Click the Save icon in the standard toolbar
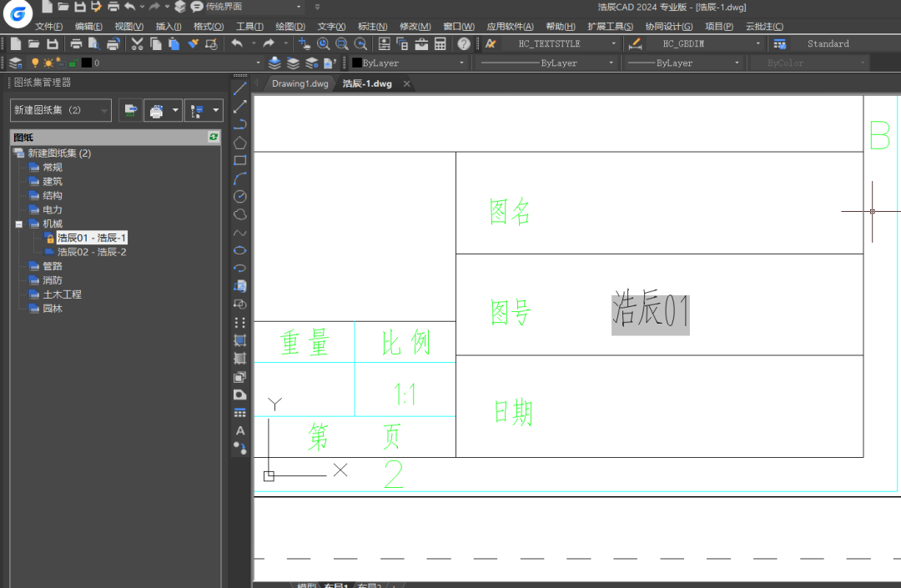Image resolution: width=901 pixels, height=588 pixels. [53, 43]
